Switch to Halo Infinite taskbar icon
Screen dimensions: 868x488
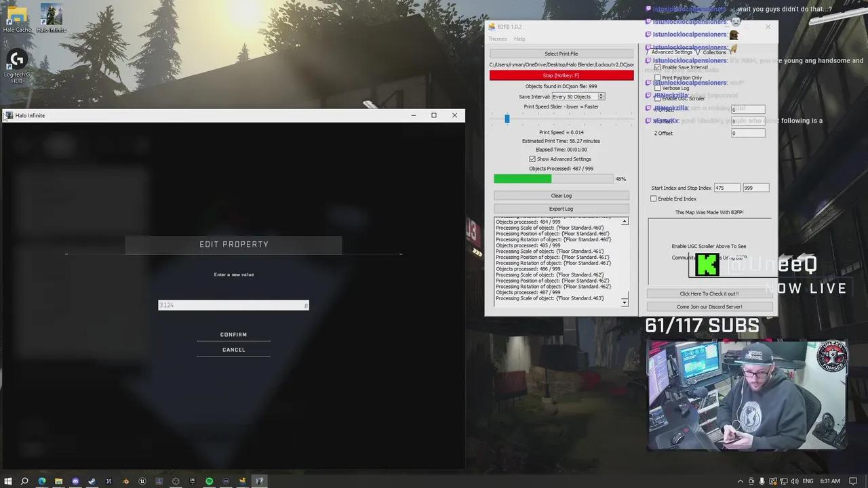(x=260, y=481)
